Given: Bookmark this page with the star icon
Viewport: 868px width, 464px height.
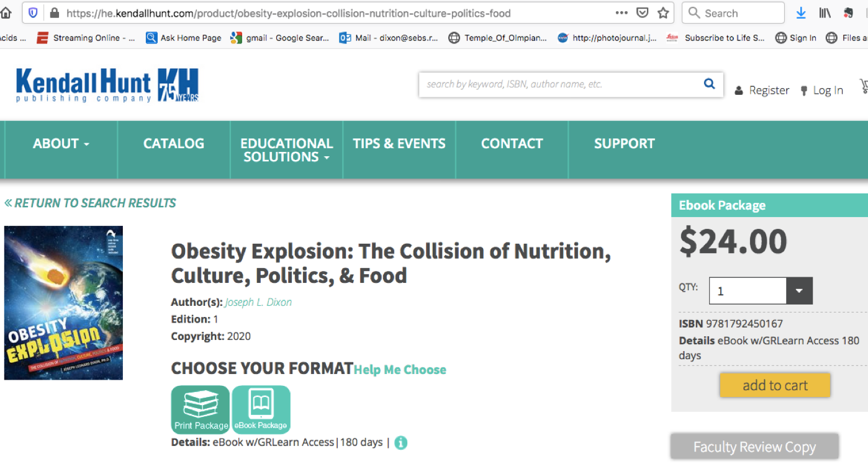Looking at the screenshot, I should [663, 13].
